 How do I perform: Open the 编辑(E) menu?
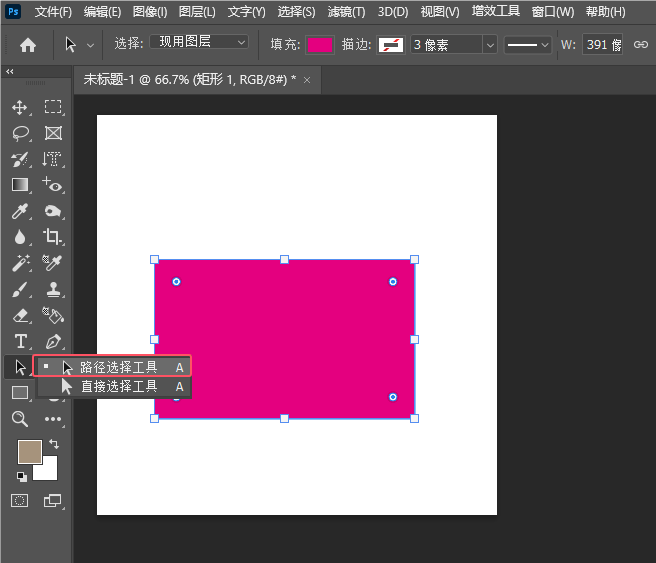tap(102, 12)
